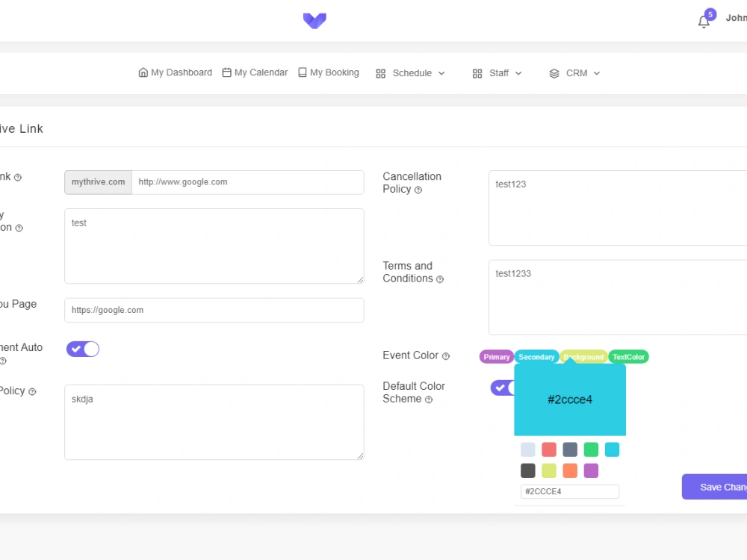This screenshot has height=560, width=747.
Task: Pick the slate gray color swatch
Action: (570, 449)
